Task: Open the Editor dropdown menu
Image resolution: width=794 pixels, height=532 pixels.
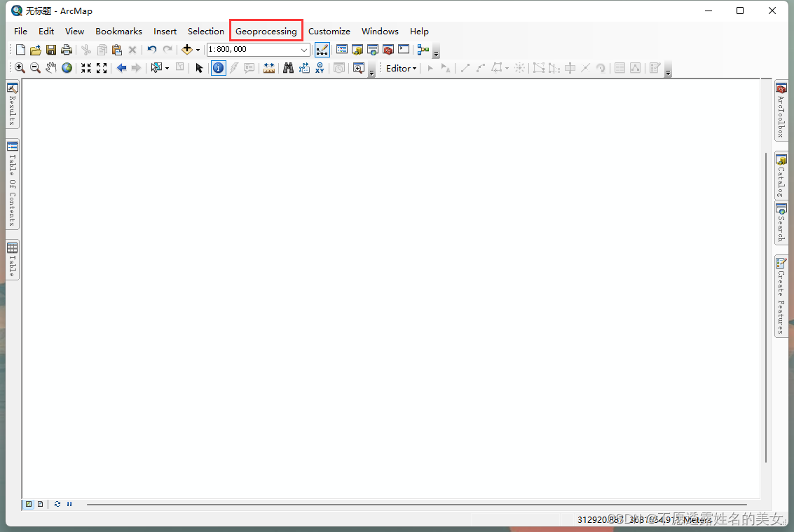Action: [x=401, y=68]
